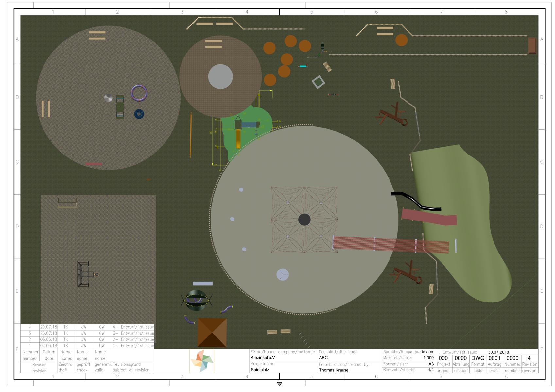555x392 pixels.
Task: Select the black curved tube slide
Action: tap(416, 201)
